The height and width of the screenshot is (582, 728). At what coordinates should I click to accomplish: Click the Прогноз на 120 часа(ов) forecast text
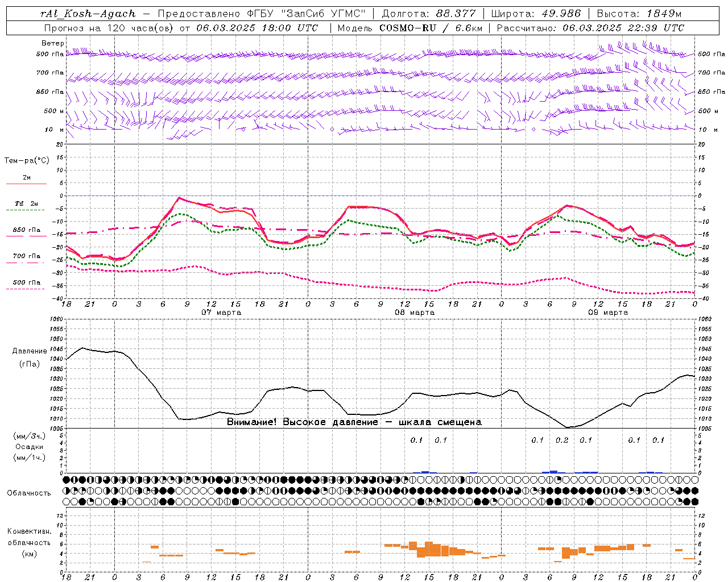pos(109,28)
